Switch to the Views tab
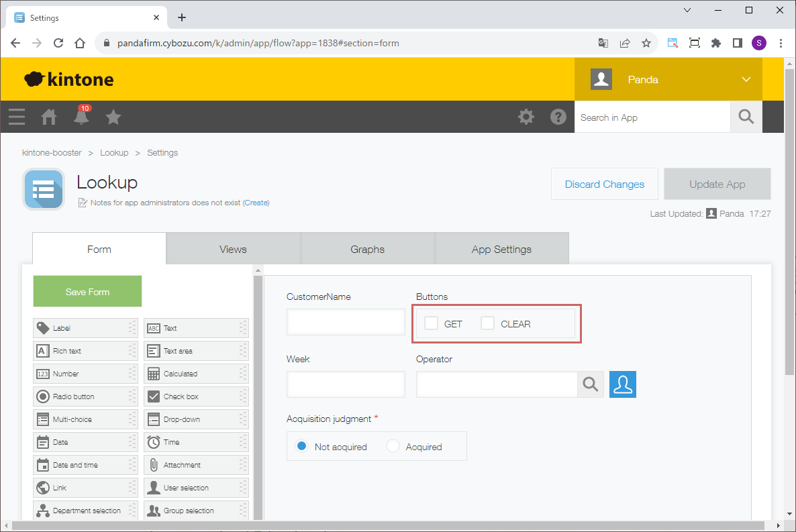 click(233, 250)
